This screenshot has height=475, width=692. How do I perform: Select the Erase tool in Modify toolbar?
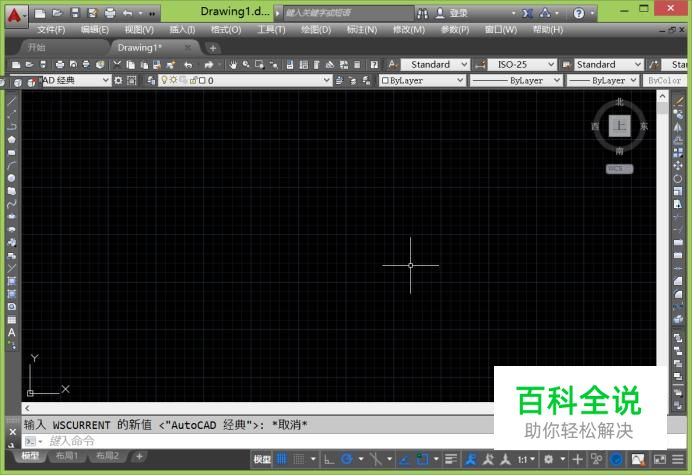678,101
